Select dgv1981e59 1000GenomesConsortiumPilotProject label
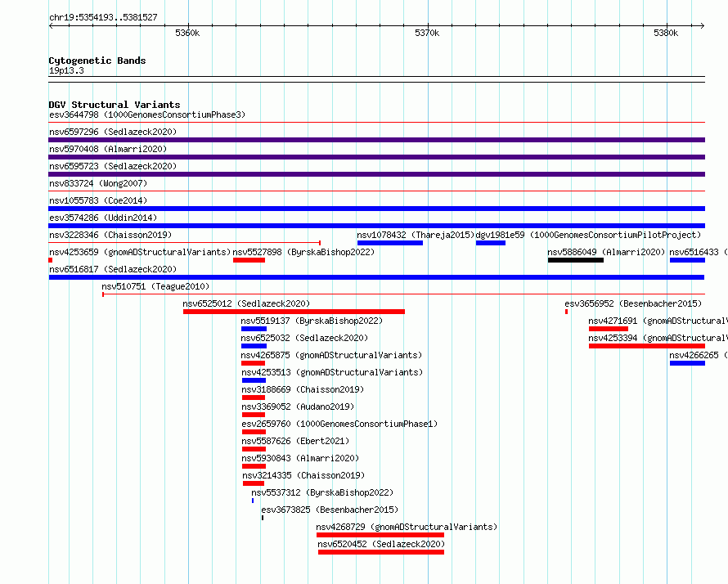The width and height of the screenshot is (728, 584). tap(588, 235)
